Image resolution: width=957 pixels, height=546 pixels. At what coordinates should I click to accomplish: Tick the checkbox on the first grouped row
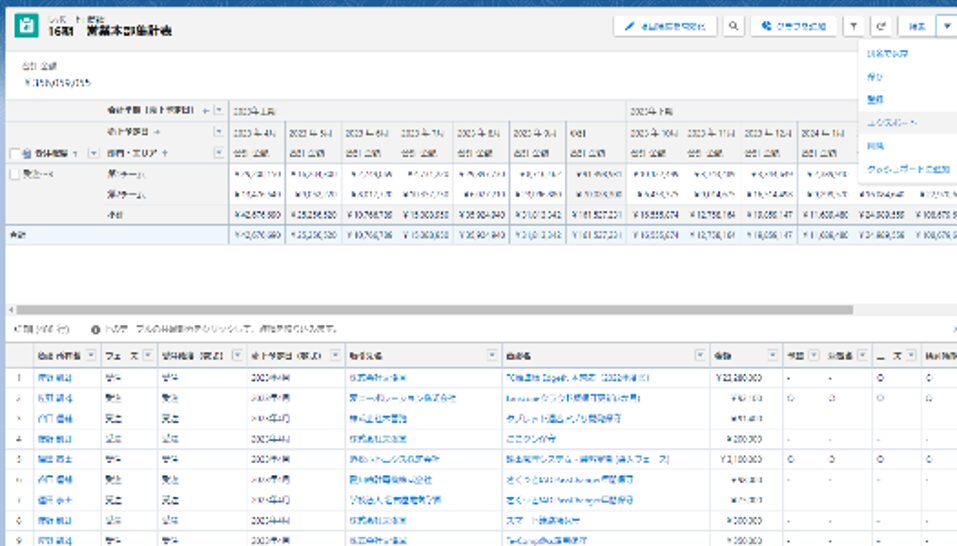click(15, 174)
